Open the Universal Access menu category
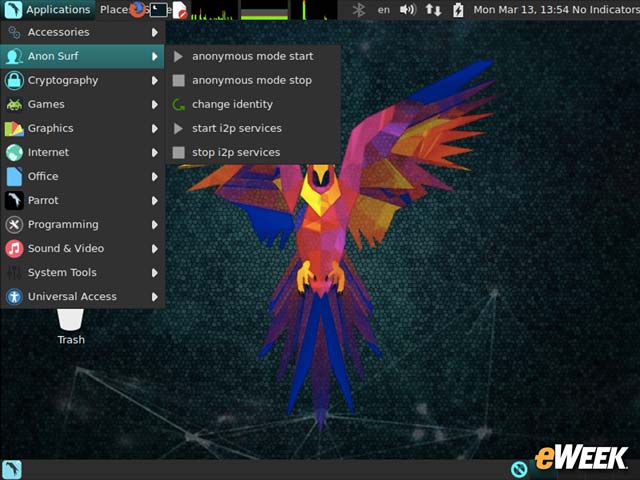640x480 pixels. [x=82, y=297]
